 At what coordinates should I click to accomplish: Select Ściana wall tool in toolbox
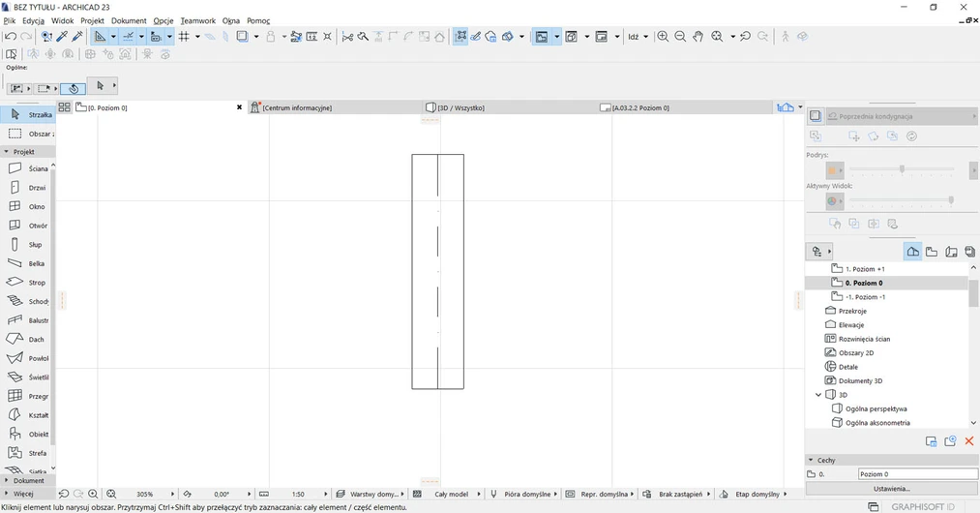pos(29,168)
